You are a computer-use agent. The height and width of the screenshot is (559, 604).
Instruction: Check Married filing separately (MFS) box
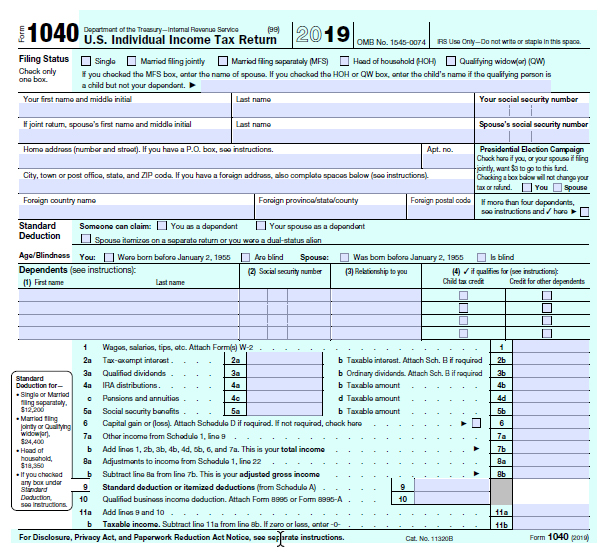pyautogui.click(x=223, y=61)
